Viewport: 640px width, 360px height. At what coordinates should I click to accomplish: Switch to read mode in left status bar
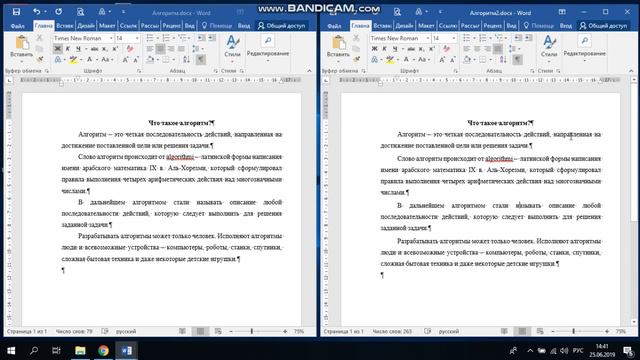182,331
